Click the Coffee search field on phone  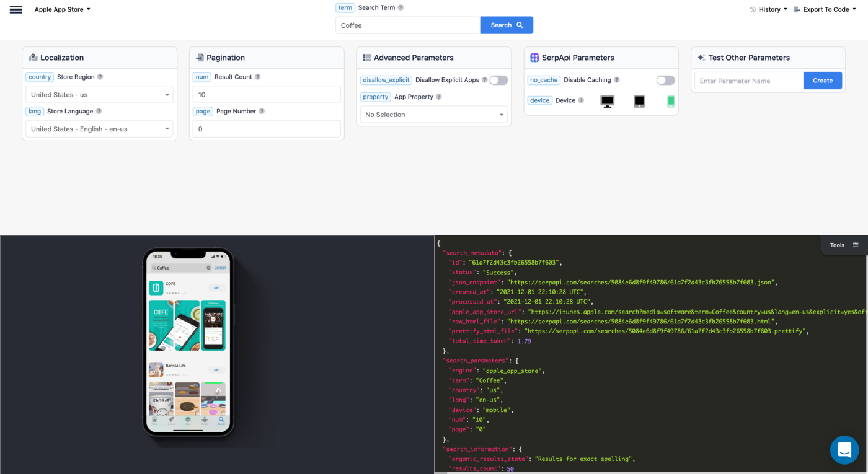181,268
